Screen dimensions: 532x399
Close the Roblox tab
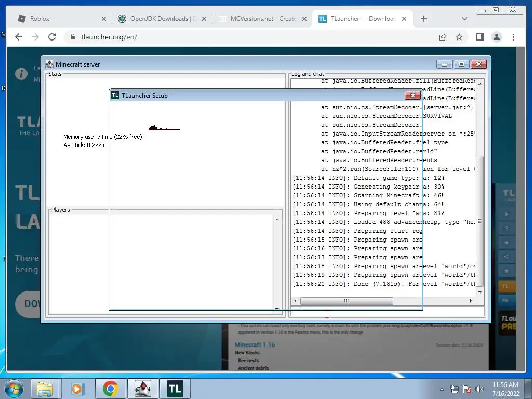(x=104, y=19)
